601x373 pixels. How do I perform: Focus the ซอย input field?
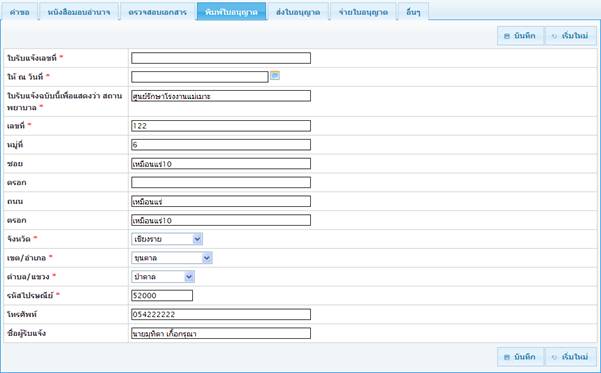pyautogui.click(x=221, y=164)
